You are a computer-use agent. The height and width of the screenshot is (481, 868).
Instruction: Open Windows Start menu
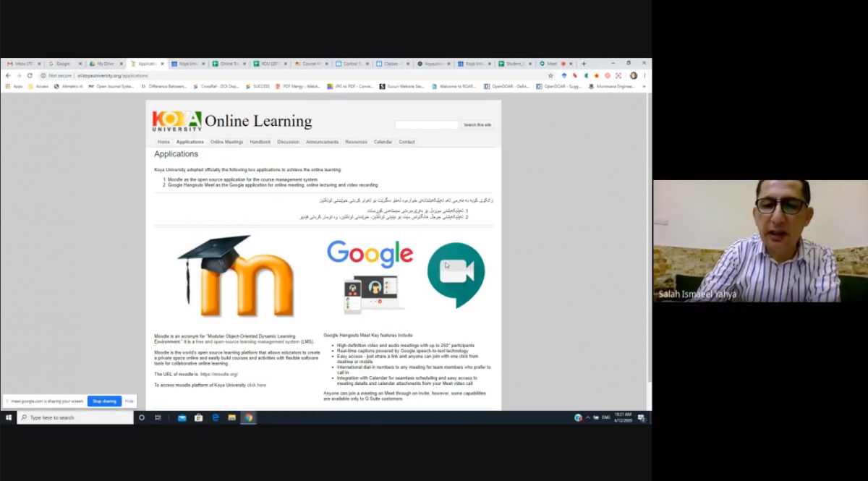pyautogui.click(x=8, y=417)
